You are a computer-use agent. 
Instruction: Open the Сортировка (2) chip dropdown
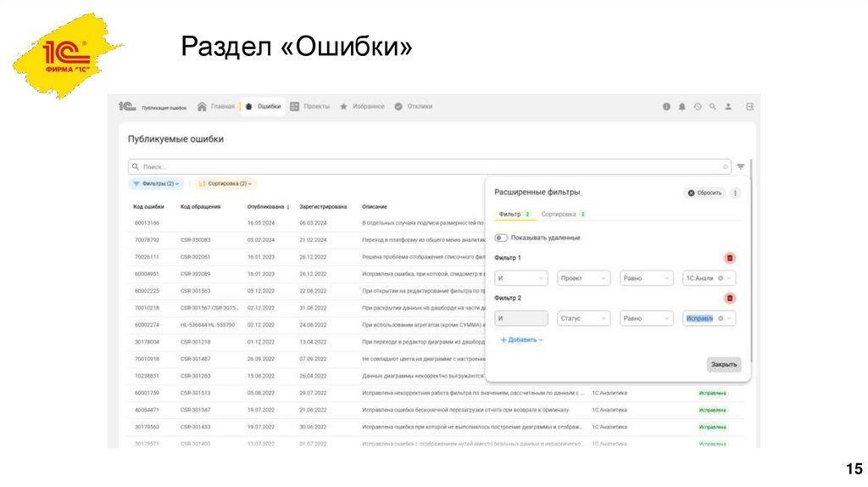pyautogui.click(x=225, y=183)
